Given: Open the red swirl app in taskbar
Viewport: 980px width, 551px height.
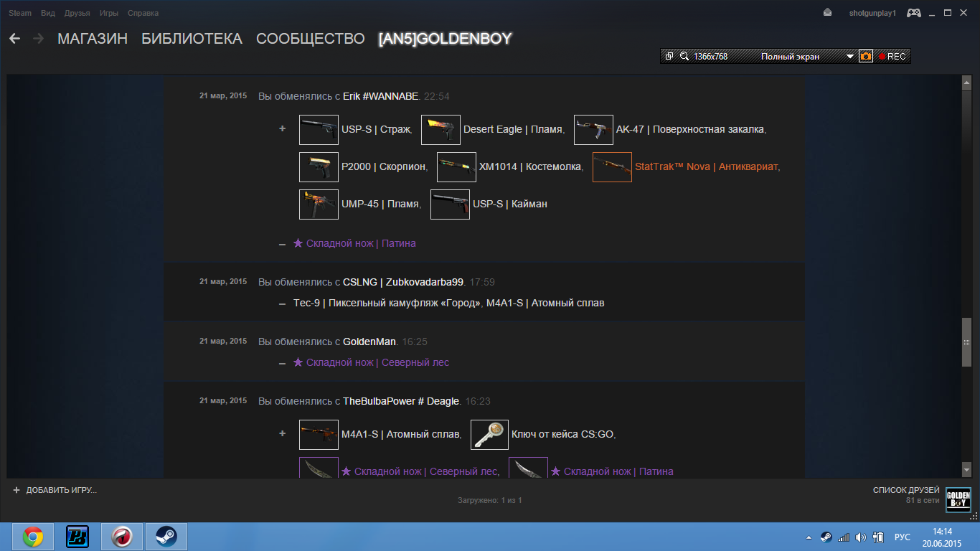Looking at the screenshot, I should click(121, 537).
